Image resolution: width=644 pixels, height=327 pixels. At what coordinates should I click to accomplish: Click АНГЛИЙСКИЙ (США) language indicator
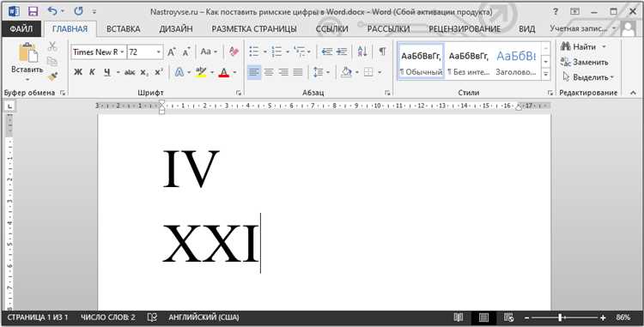(x=204, y=318)
